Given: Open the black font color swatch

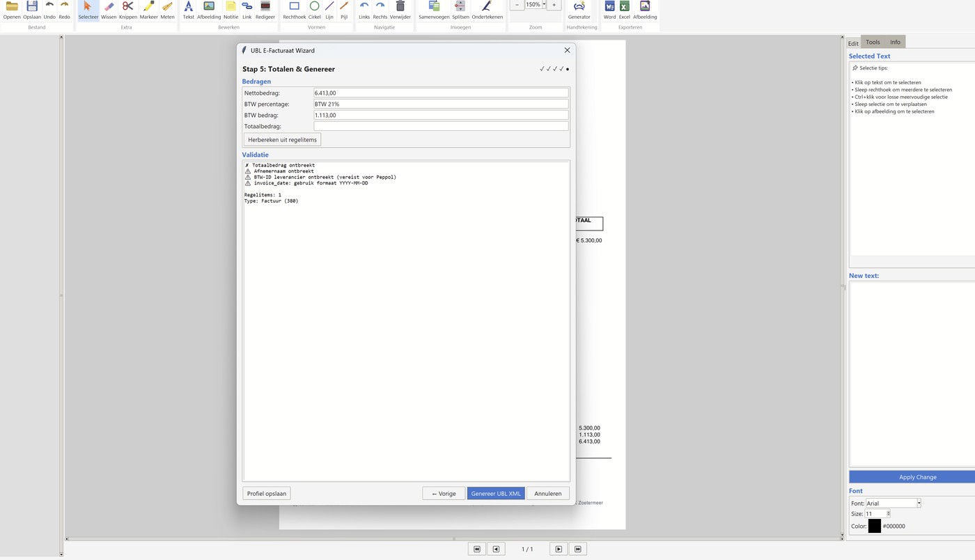Looking at the screenshot, I should pyautogui.click(x=875, y=526).
